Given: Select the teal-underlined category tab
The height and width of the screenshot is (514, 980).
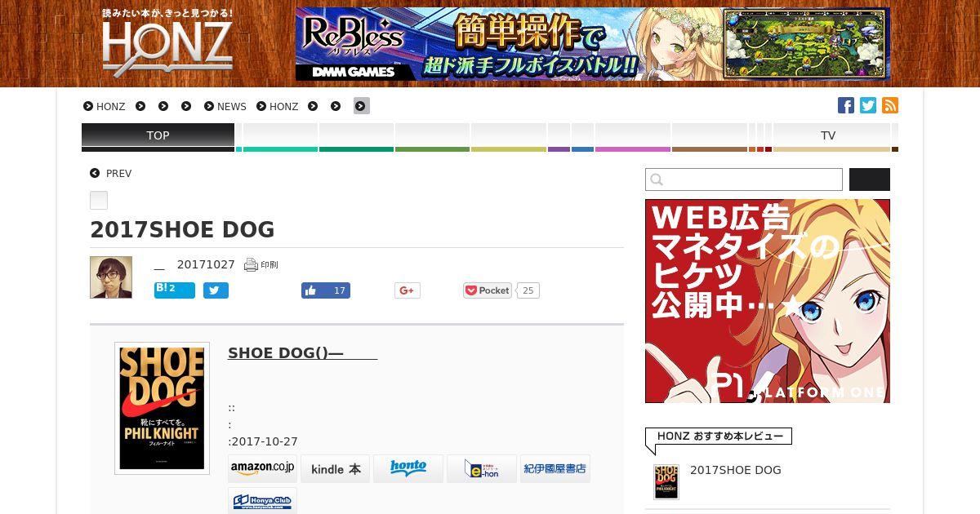Looking at the screenshot, I should tap(280, 137).
